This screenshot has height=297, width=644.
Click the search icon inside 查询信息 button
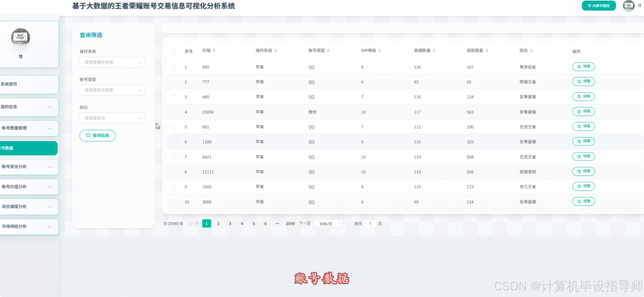point(88,136)
